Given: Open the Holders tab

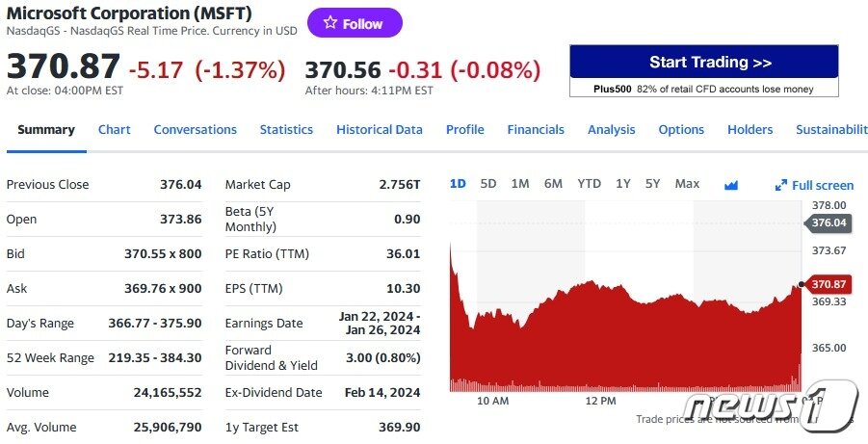Looking at the screenshot, I should [x=750, y=130].
